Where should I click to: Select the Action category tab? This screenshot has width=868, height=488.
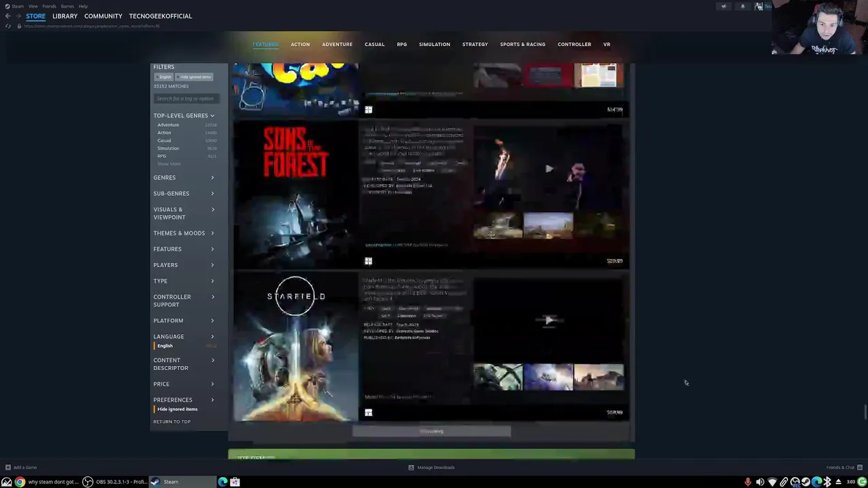coord(300,44)
